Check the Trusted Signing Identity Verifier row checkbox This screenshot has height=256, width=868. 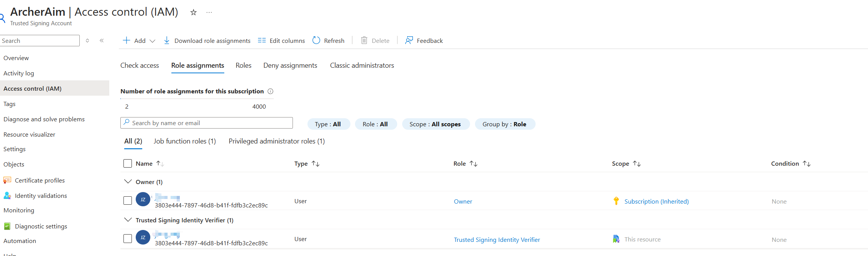(x=128, y=238)
